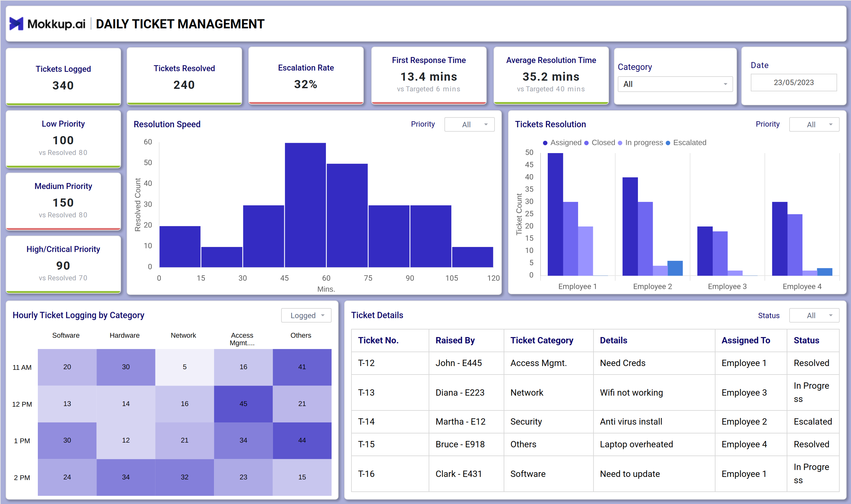Click Employee 2 Escalated bar
851x504 pixels.
pyautogui.click(x=675, y=268)
